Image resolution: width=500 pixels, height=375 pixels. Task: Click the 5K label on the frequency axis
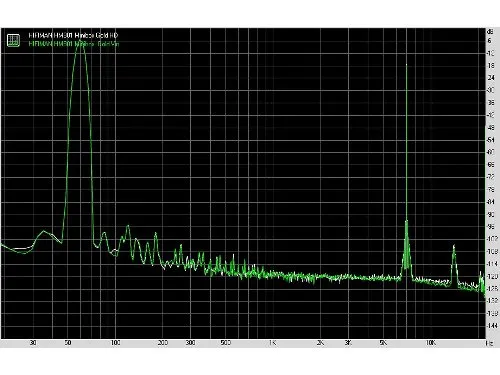click(x=383, y=343)
